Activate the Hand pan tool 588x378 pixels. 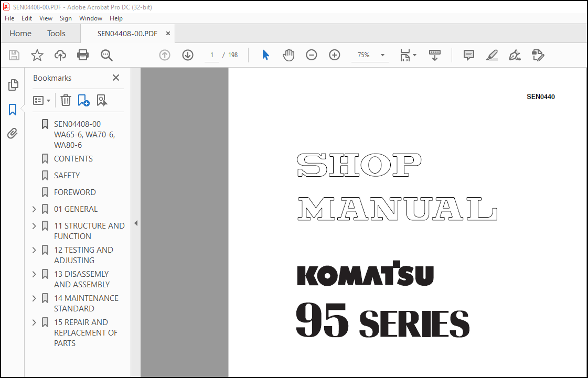tap(288, 55)
